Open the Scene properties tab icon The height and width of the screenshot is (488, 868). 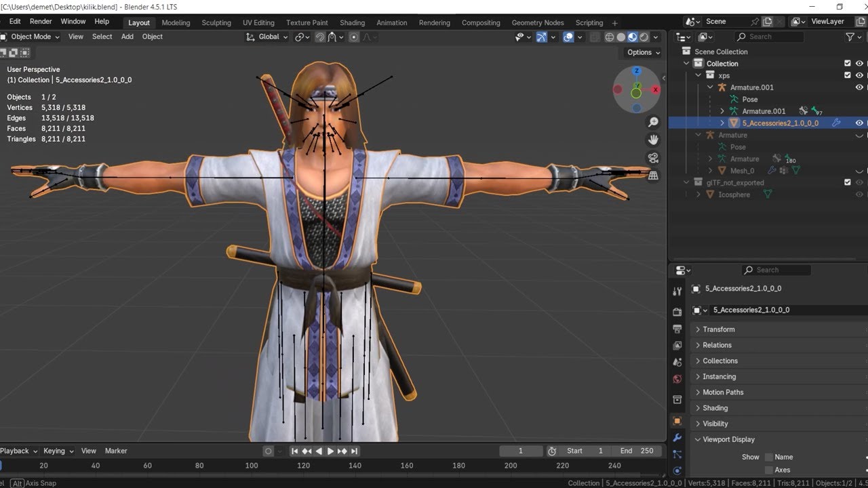[x=677, y=362]
